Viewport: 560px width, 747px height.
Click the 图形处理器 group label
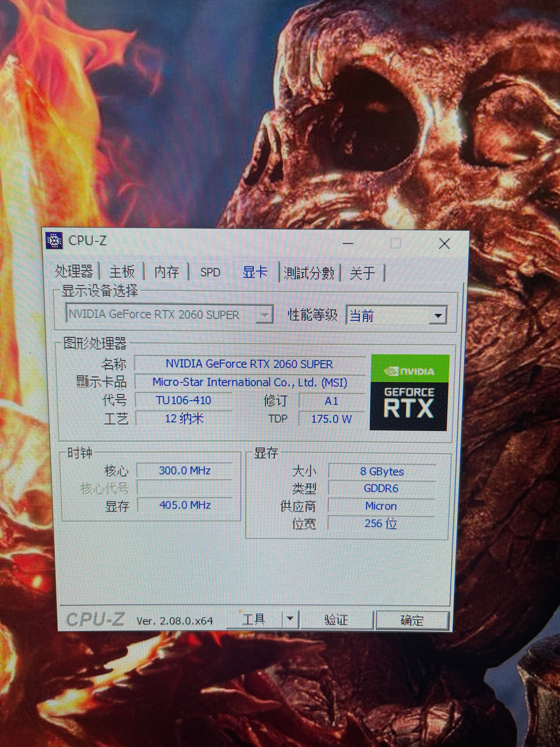tap(95, 343)
